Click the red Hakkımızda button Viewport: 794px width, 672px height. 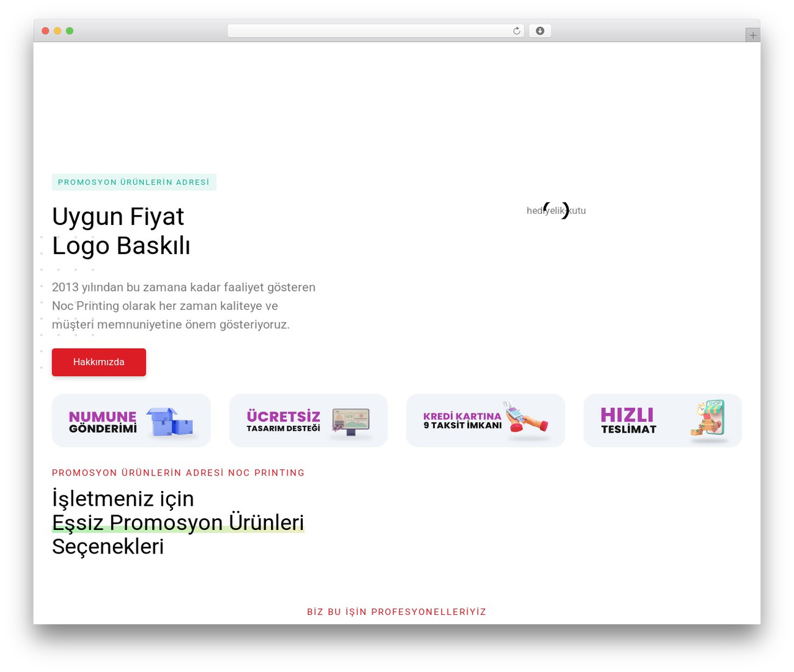click(x=99, y=362)
